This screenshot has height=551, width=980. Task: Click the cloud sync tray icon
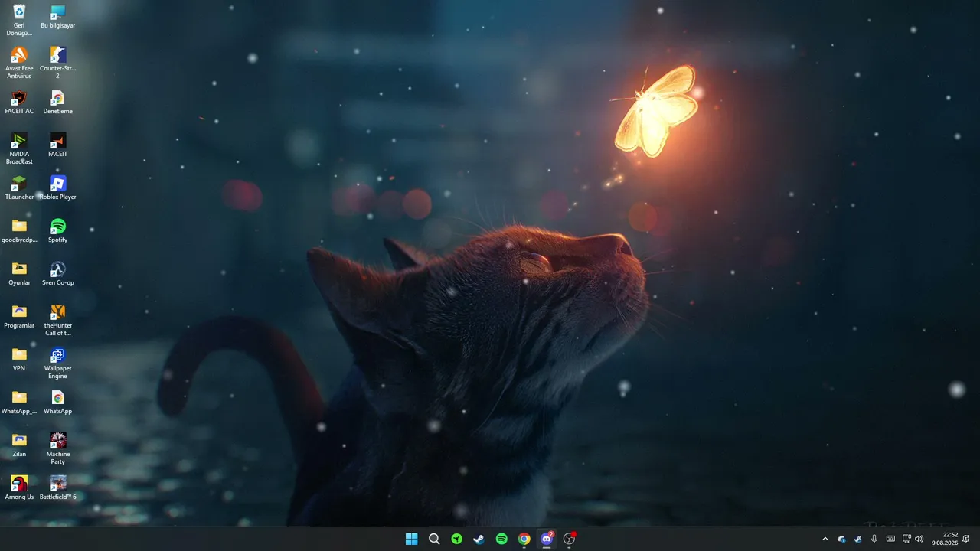click(841, 539)
